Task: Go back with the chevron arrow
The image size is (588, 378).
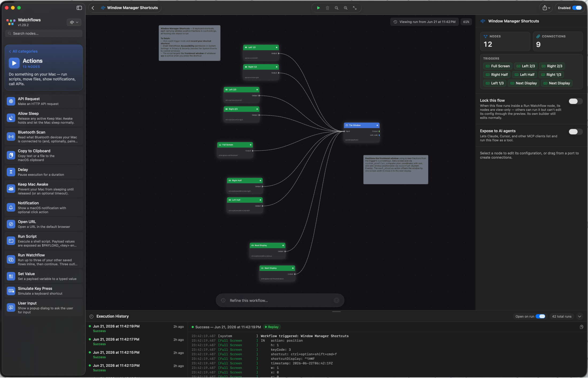Action: click(93, 8)
